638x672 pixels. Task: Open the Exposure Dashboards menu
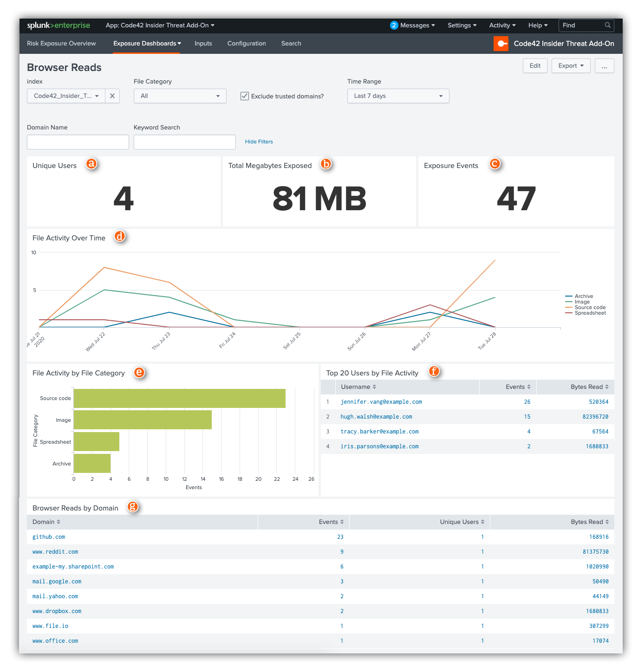pyautogui.click(x=147, y=44)
